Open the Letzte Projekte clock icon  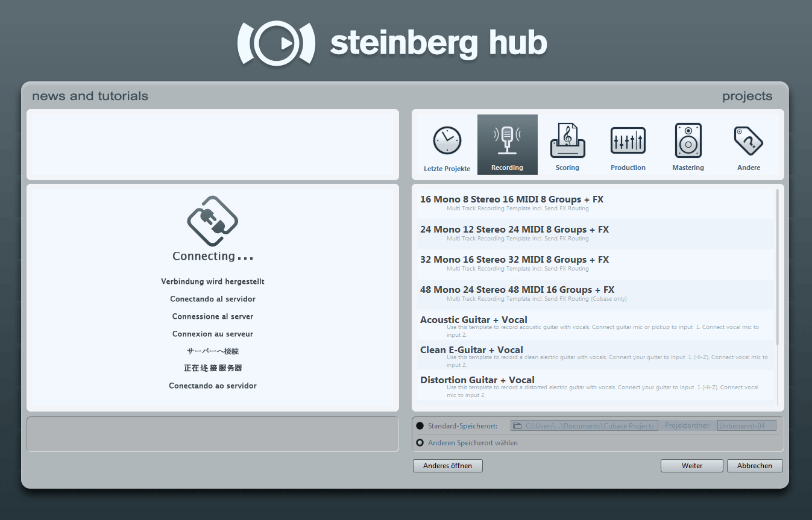point(447,140)
